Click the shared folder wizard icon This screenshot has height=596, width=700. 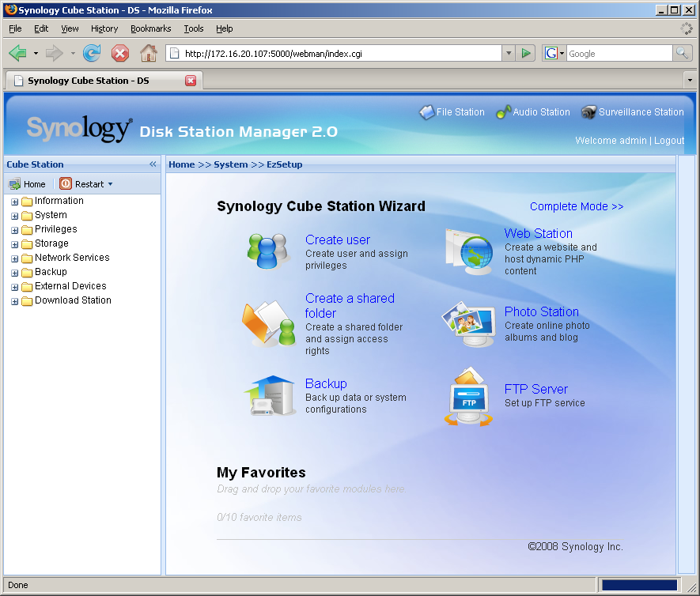[268, 323]
